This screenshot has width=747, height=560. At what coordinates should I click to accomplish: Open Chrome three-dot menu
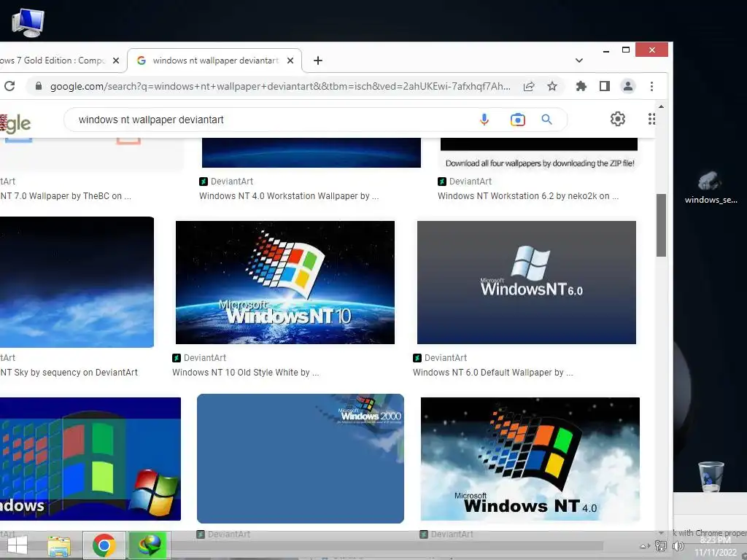pos(651,86)
